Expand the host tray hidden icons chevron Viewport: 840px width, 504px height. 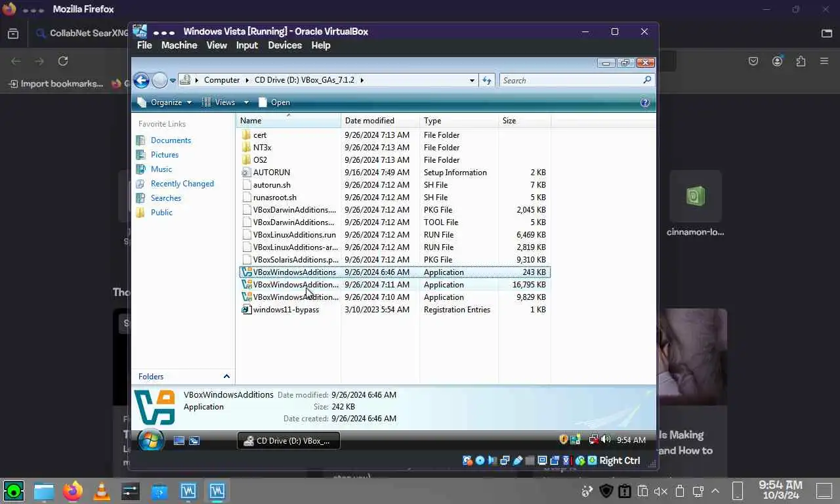pyautogui.click(x=715, y=491)
